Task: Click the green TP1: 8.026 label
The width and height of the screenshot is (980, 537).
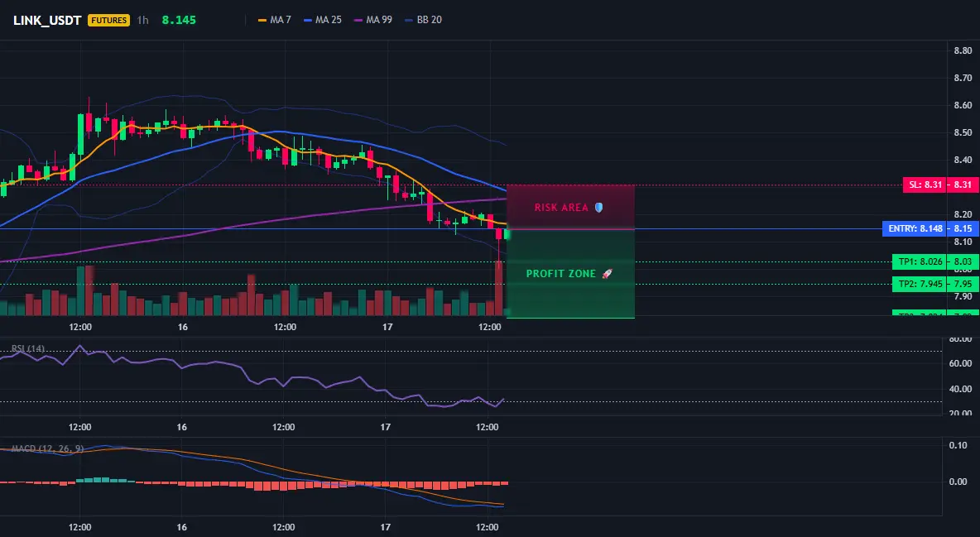Action: click(920, 262)
